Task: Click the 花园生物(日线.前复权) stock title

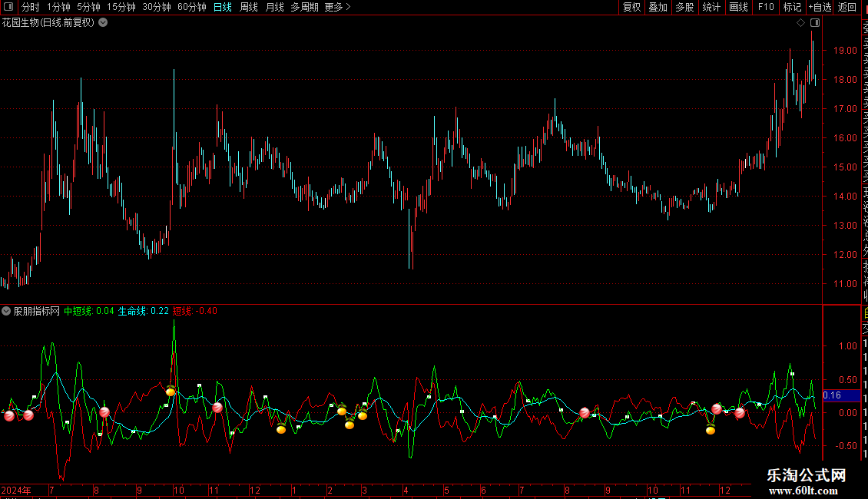Action: pos(48,23)
